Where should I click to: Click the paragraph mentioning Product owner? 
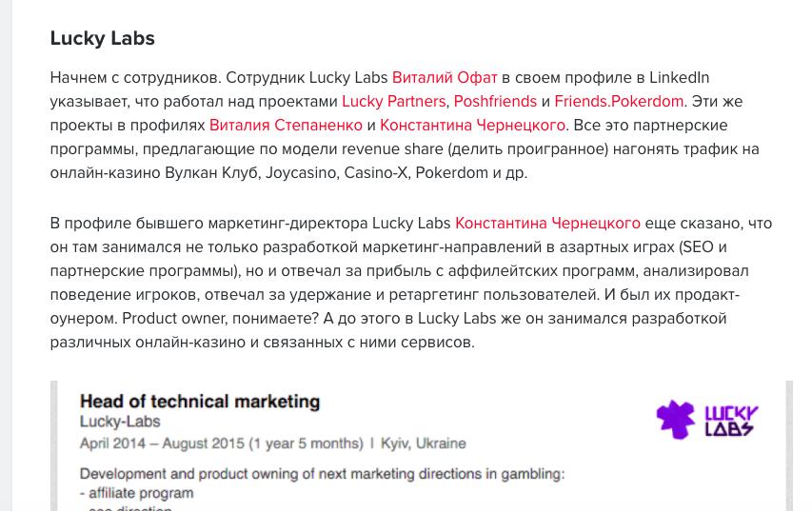coord(411,283)
